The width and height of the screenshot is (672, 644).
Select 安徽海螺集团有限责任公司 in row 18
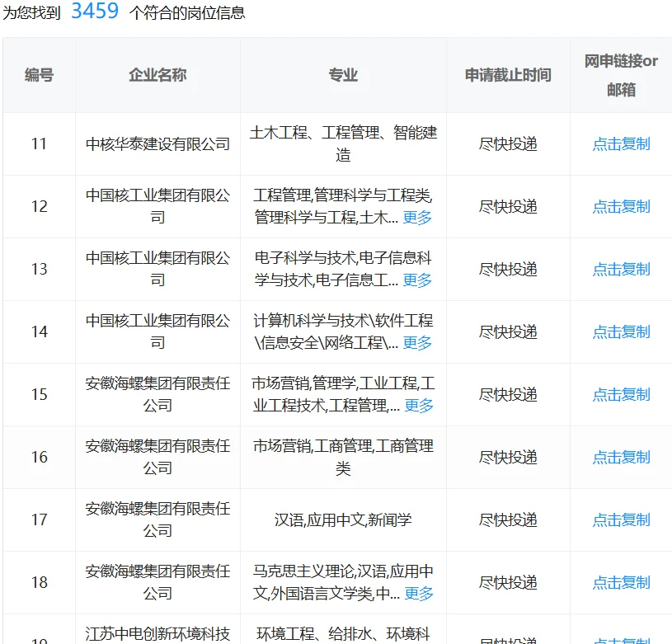click(157, 582)
